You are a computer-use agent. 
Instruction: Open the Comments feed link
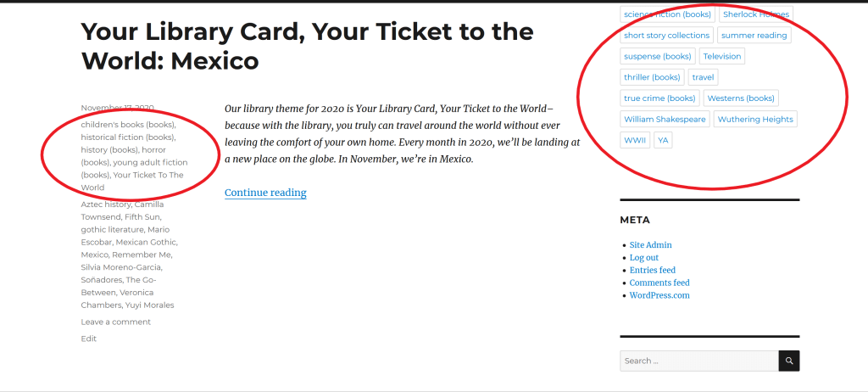pyautogui.click(x=659, y=283)
